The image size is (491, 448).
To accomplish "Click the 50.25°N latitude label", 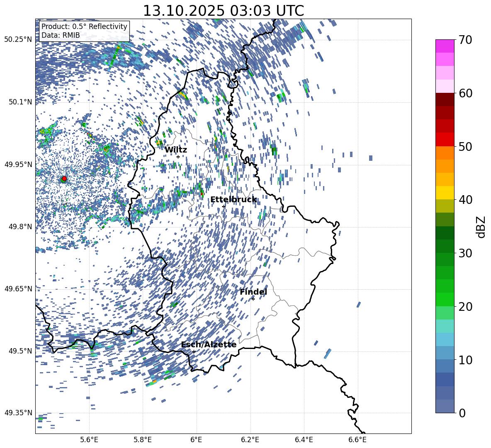I will click(x=18, y=40).
